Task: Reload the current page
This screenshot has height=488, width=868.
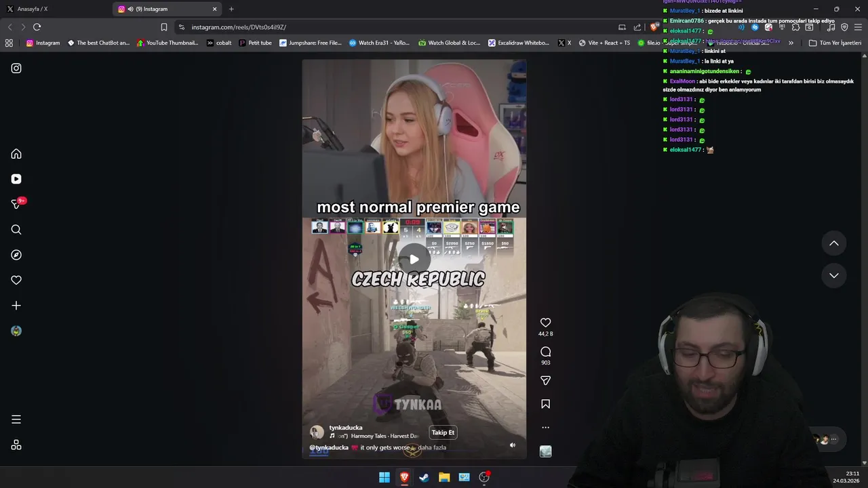Action: 37,27
